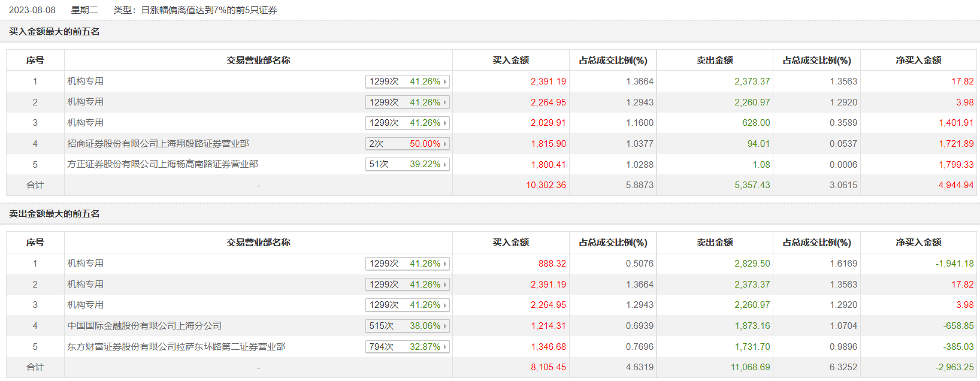Click the total net buy 4,944.94 value
Image resolution: width=980 pixels, height=381 pixels.
click(x=956, y=185)
